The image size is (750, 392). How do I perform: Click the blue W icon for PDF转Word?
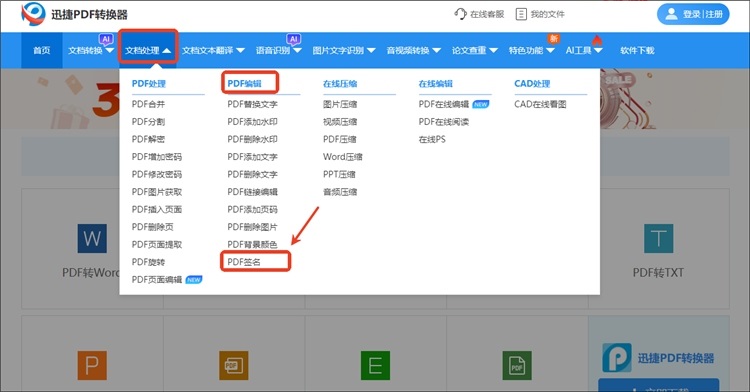click(92, 238)
